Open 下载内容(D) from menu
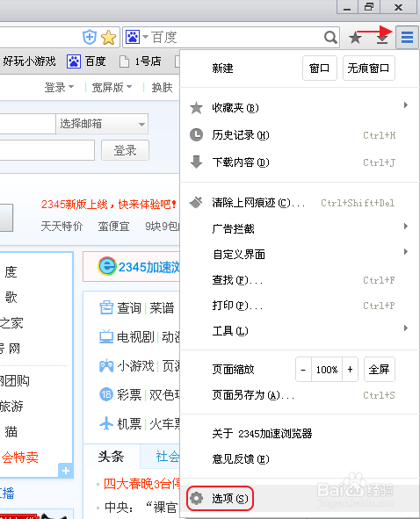 tap(300, 162)
